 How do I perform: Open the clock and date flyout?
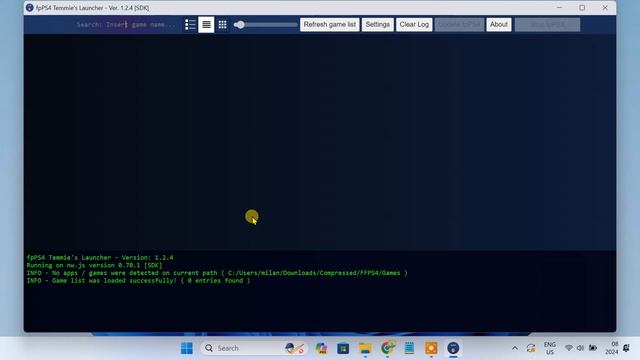coord(611,348)
